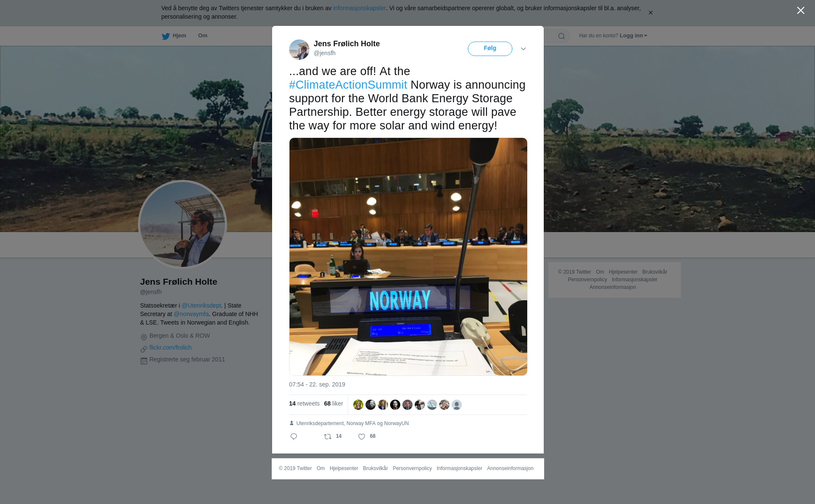Close the tweet overlay with the X
815x504 pixels.
(x=801, y=11)
